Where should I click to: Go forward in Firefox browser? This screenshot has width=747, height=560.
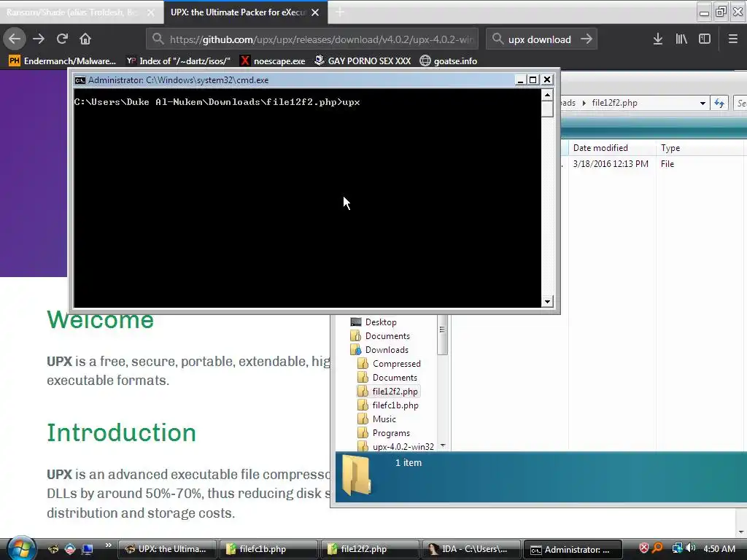click(39, 39)
